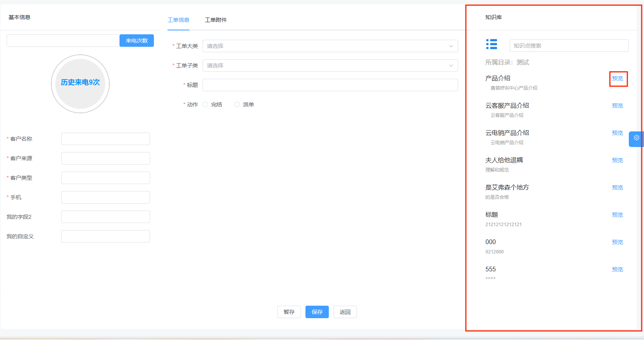This screenshot has width=644, height=340.
Task: Click the 夫人给他退耦 title text
Action: [504, 160]
